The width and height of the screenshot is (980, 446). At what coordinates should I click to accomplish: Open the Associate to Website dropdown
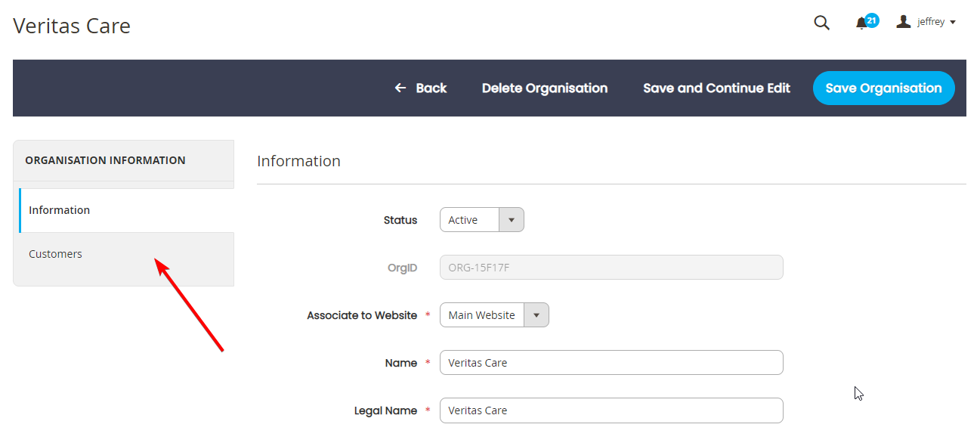tap(494, 315)
